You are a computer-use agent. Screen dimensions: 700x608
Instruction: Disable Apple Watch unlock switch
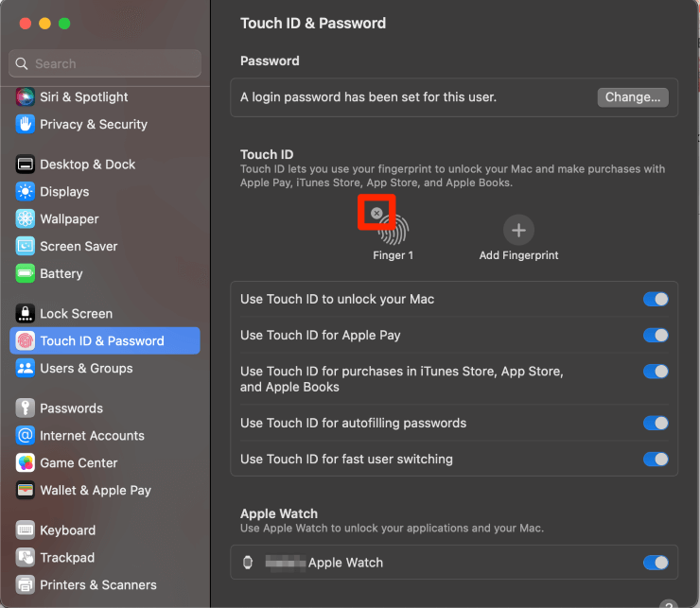(656, 563)
